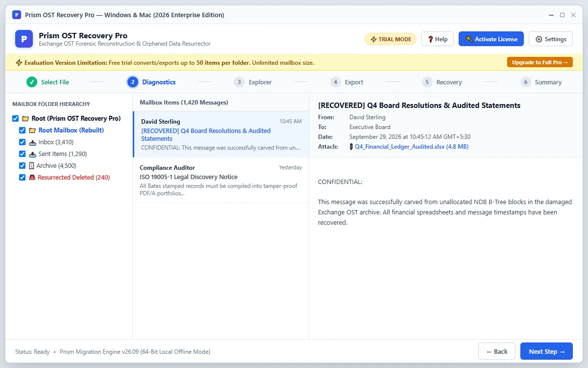Open the Help button
The image size is (588, 368).
438,39
